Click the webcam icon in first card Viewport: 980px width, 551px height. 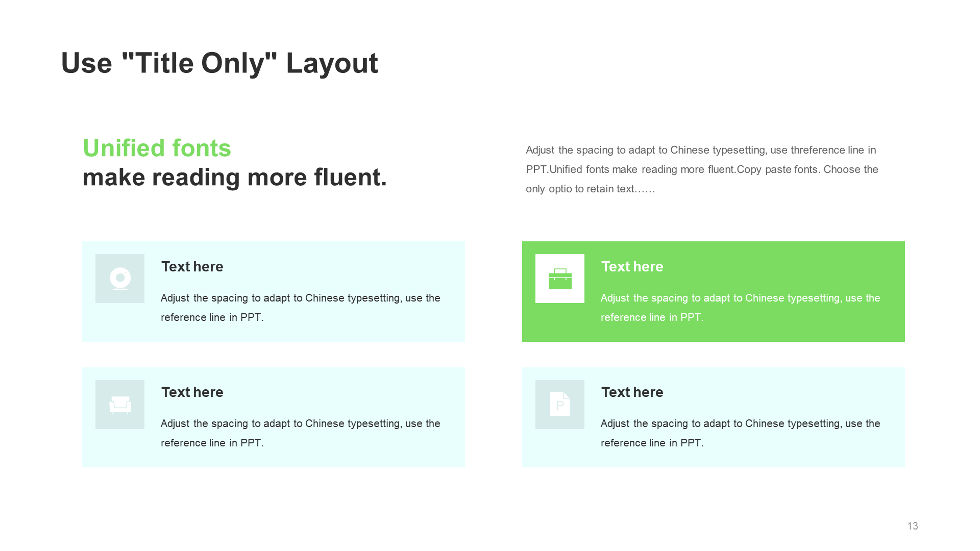pos(120,279)
